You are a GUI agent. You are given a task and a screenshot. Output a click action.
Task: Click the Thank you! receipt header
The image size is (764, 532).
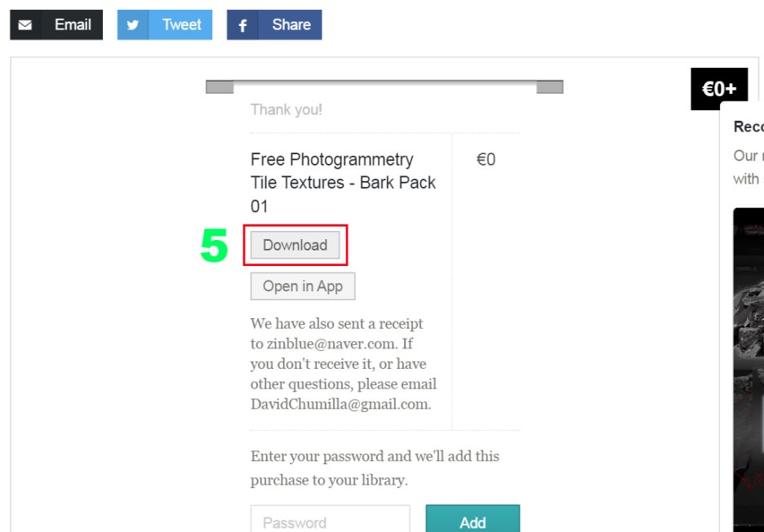286,109
